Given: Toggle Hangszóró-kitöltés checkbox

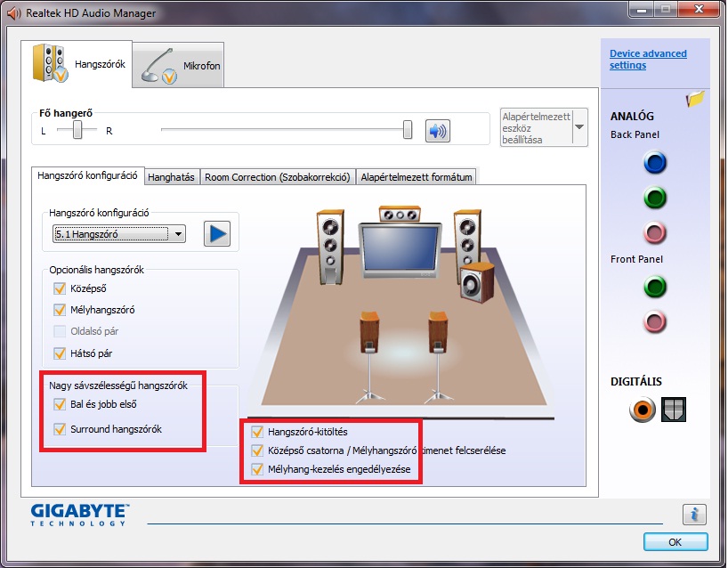Looking at the screenshot, I should click(256, 432).
